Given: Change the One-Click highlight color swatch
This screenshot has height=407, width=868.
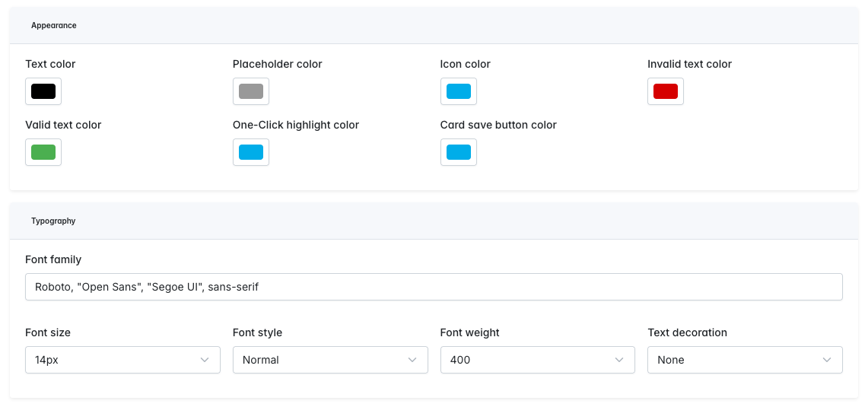Looking at the screenshot, I should [251, 152].
